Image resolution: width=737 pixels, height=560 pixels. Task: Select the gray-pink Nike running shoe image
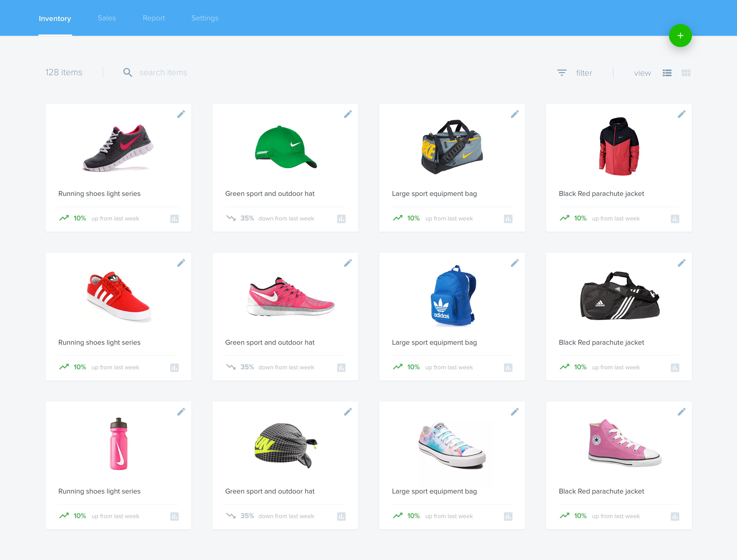tap(118, 148)
